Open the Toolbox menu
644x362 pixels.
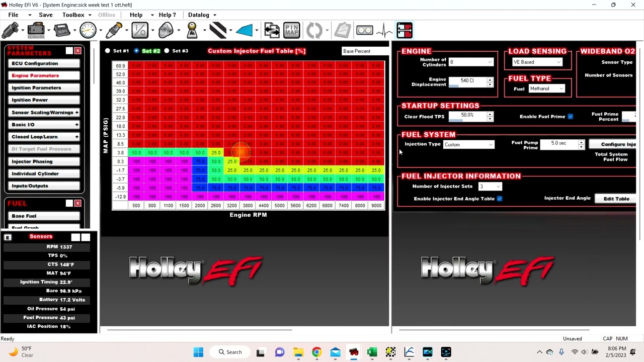pos(73,15)
